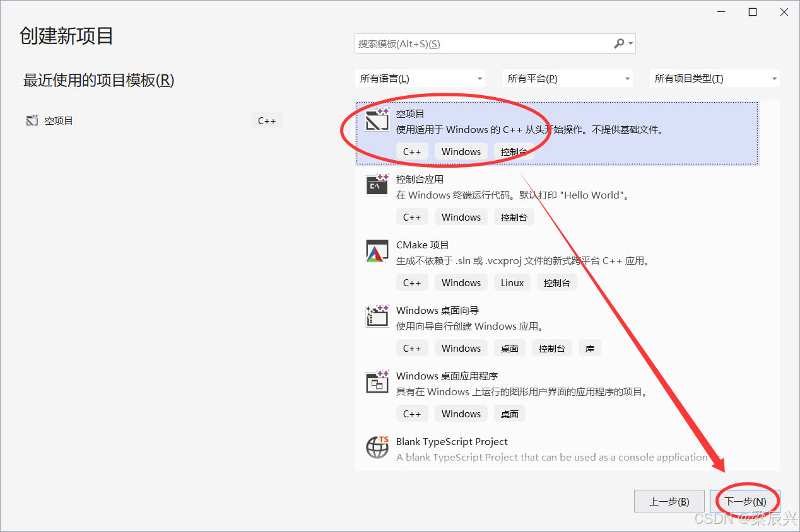Click the recent template 空项目 icon
The width and height of the screenshot is (800, 532).
click(32, 120)
